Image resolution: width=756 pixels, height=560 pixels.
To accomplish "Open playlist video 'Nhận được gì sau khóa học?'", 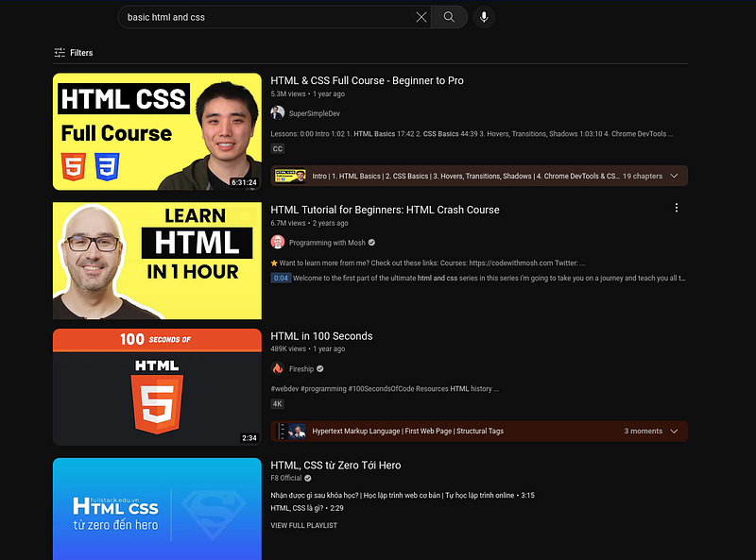I will point(403,496).
